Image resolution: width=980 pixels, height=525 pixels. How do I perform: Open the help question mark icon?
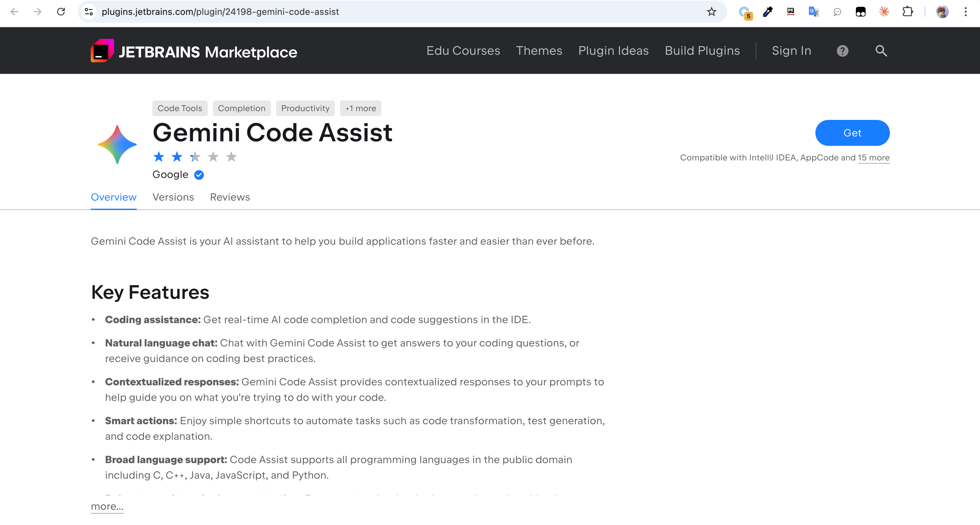[x=842, y=51]
